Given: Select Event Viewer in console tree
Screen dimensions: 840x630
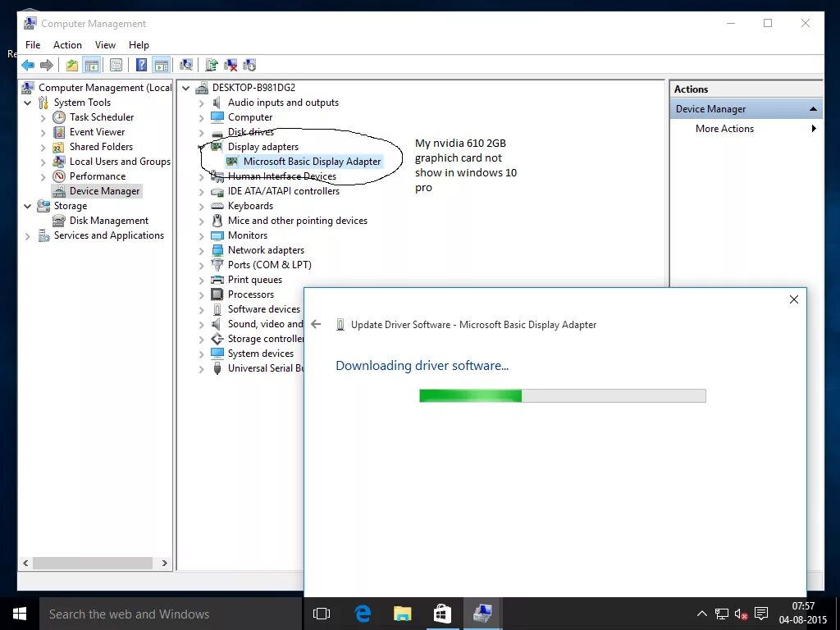Looking at the screenshot, I should [97, 132].
